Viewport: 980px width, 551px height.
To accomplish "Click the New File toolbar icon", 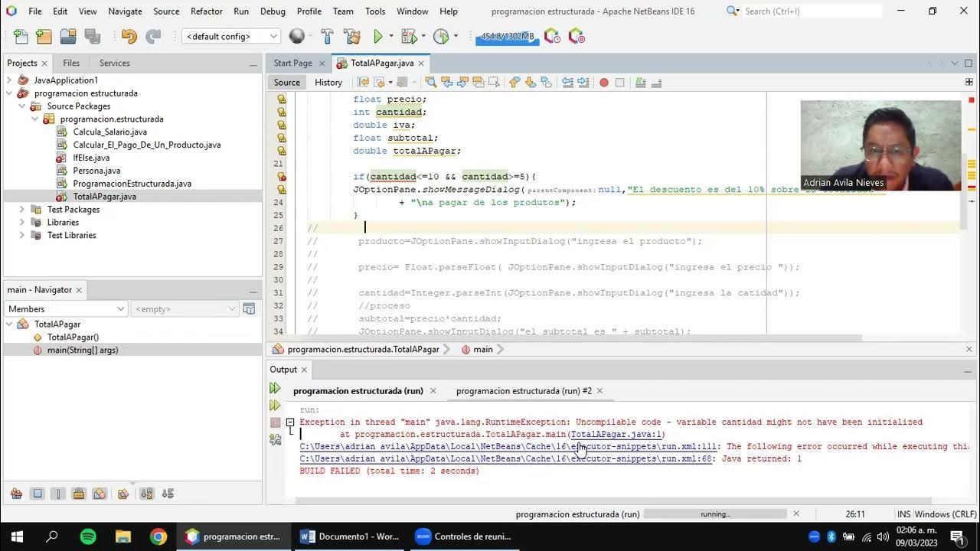I will point(21,36).
